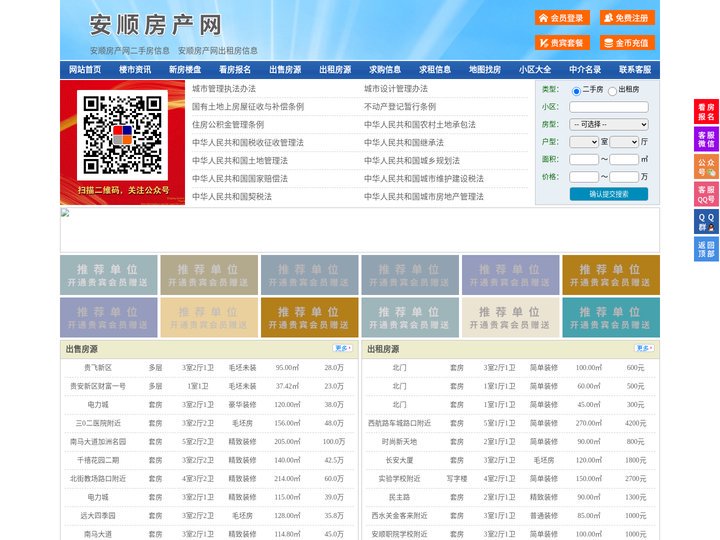Open 求购信息 navigation item

pyautogui.click(x=385, y=70)
